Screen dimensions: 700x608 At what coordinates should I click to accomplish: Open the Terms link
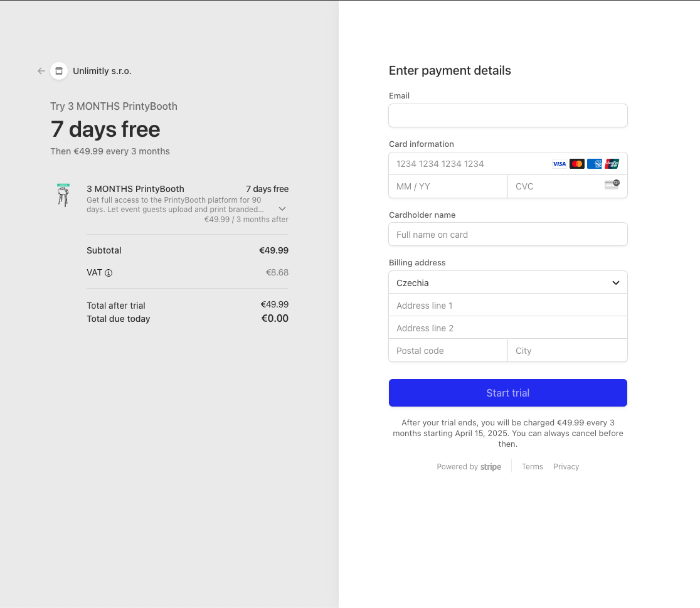(x=533, y=467)
